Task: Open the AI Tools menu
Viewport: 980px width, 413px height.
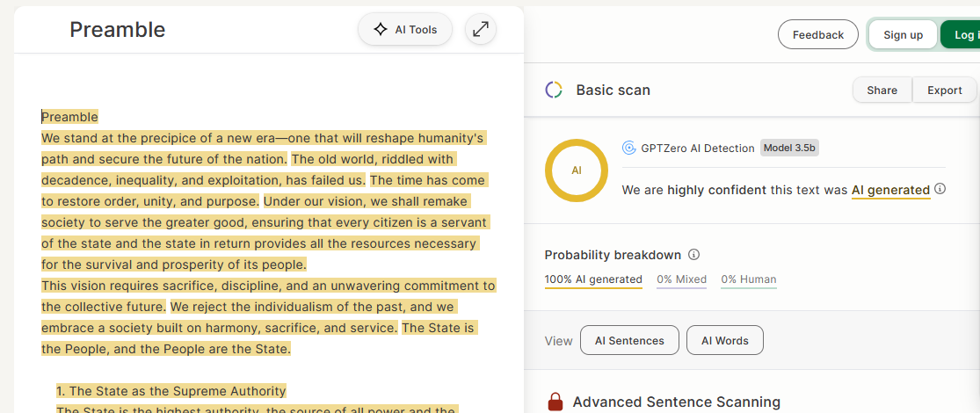Action: [404, 29]
